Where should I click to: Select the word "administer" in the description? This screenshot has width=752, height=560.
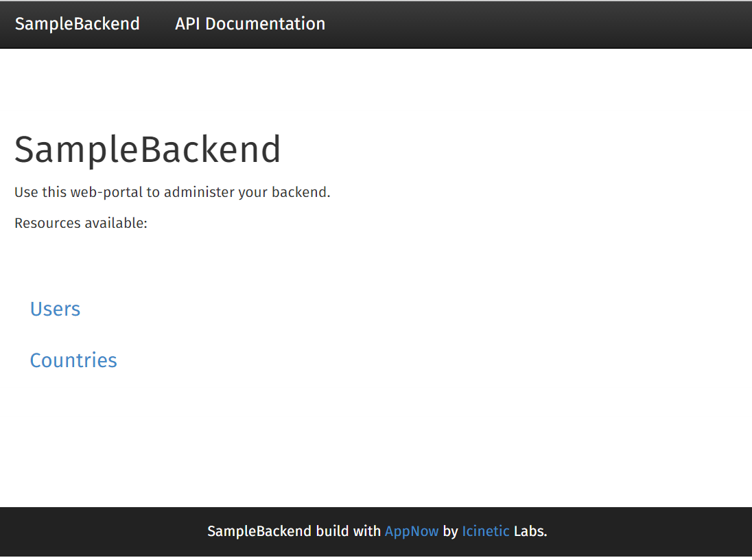[x=199, y=192]
